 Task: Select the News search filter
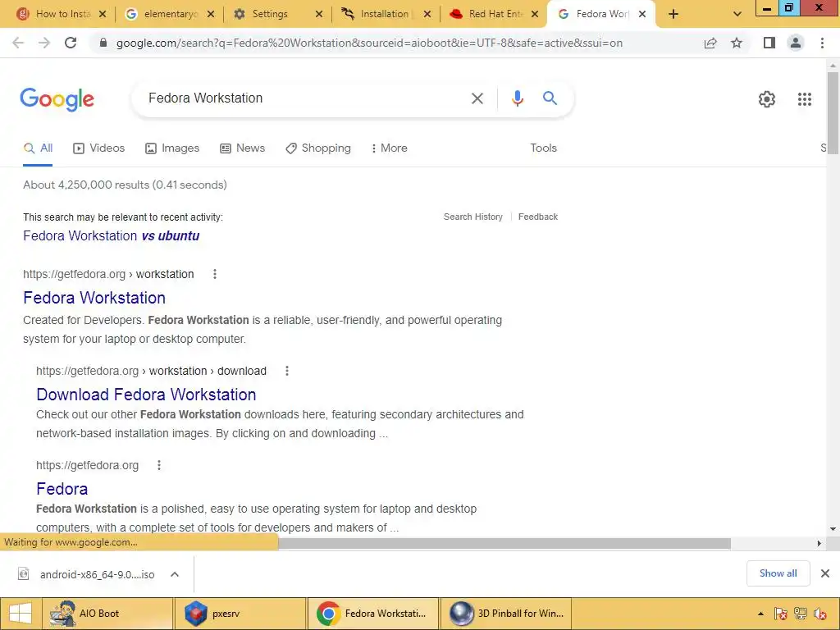coord(243,148)
